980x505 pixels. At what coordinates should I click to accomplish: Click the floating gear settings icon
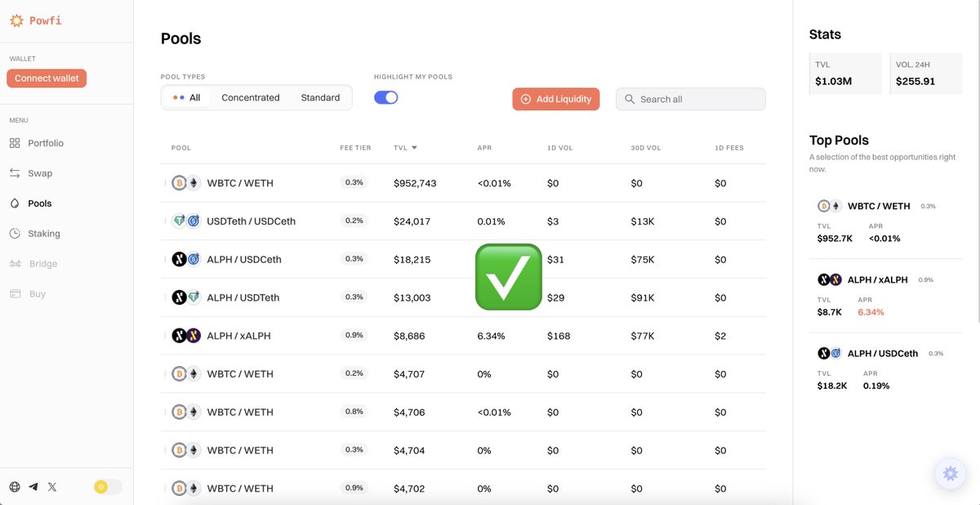click(x=950, y=473)
